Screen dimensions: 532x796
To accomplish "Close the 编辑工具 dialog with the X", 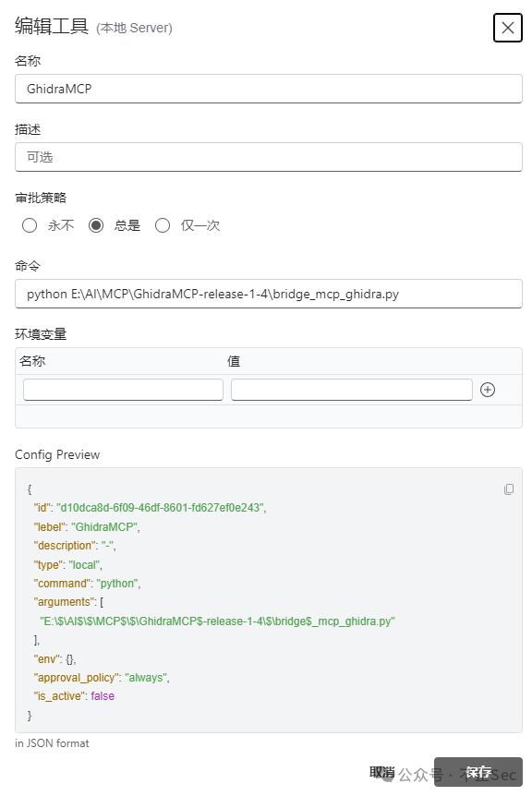I will coord(507,28).
